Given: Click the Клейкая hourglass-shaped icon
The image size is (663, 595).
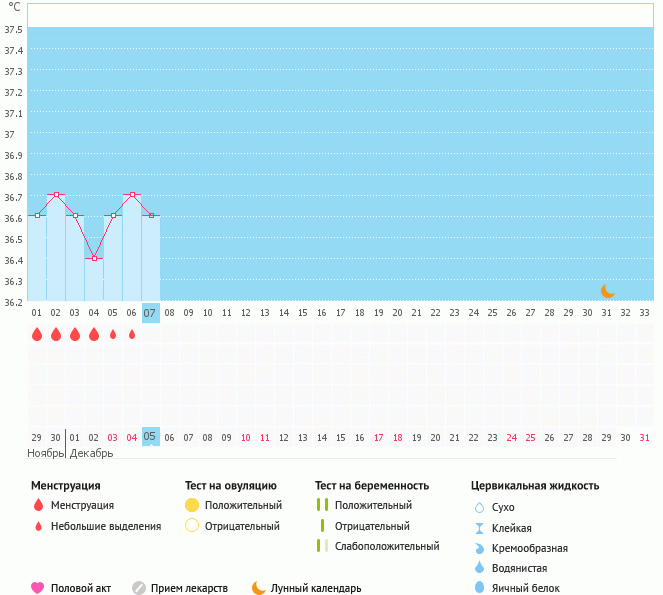Looking at the screenshot, I should click(x=479, y=528).
